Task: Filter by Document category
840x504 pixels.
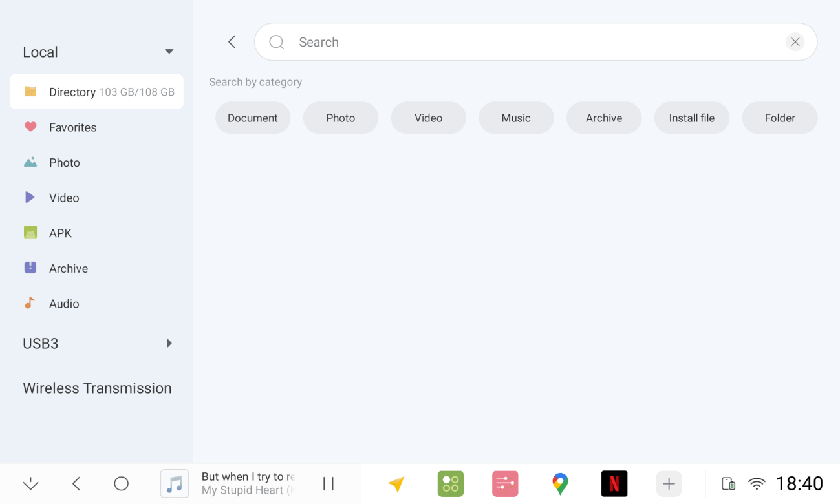Action: click(253, 118)
